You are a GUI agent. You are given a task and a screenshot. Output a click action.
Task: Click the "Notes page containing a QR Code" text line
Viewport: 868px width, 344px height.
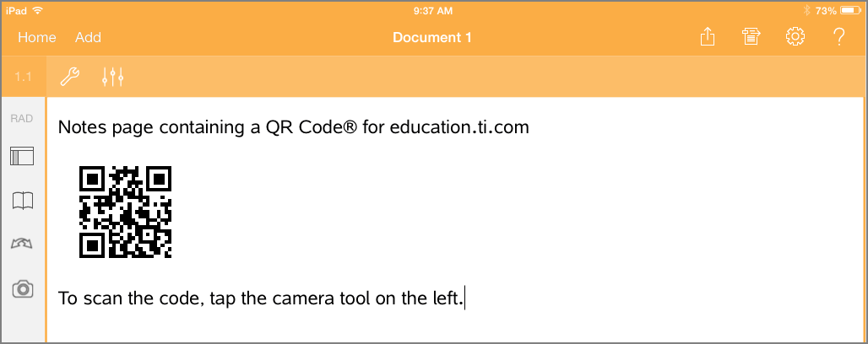pyautogui.click(x=293, y=128)
